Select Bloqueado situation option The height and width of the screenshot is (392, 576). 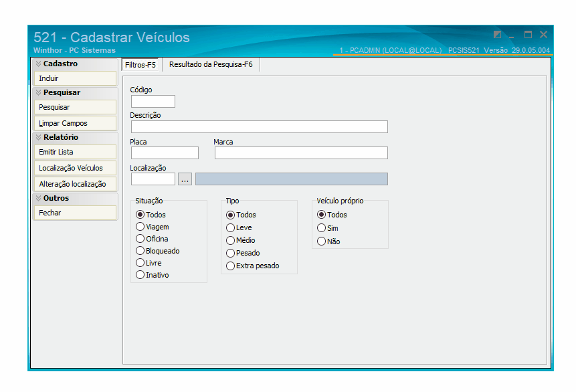tap(158, 251)
